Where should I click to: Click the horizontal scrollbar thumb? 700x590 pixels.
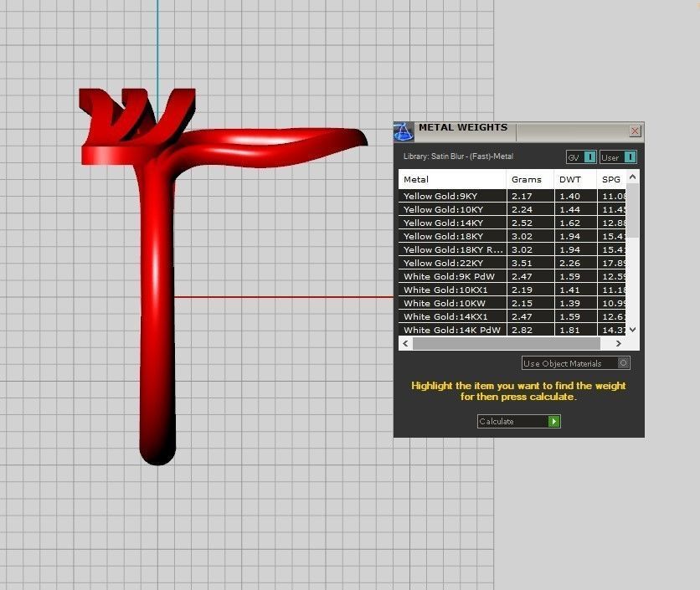[507, 343]
